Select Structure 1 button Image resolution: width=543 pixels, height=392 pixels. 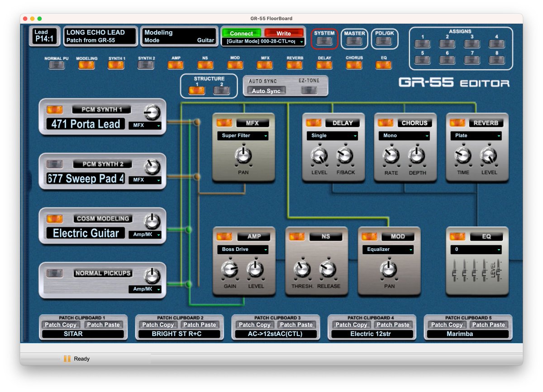[x=197, y=90]
